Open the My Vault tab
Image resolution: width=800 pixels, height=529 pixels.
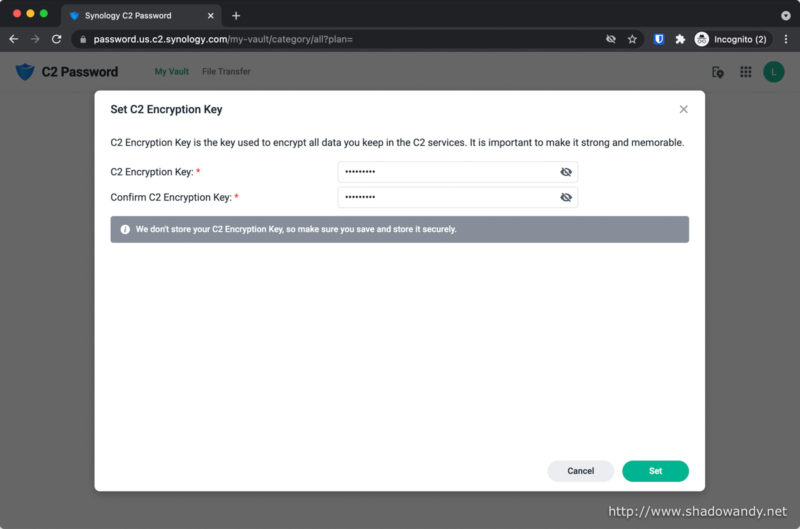click(x=171, y=71)
